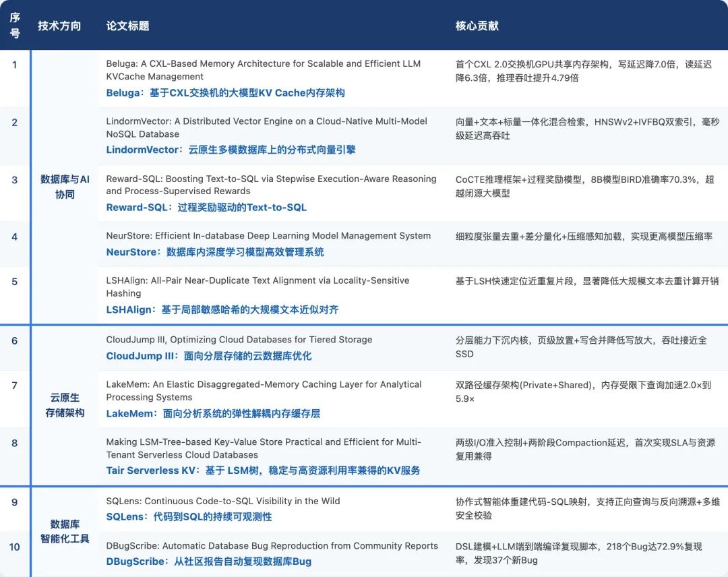
Task: Select the 云原生存储架构 category cell
Action: (65, 405)
